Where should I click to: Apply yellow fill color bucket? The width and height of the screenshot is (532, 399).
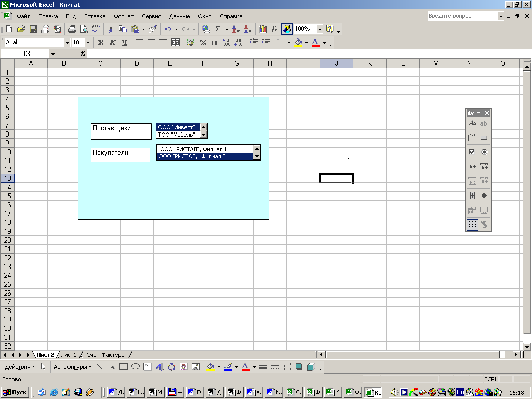pyautogui.click(x=299, y=43)
